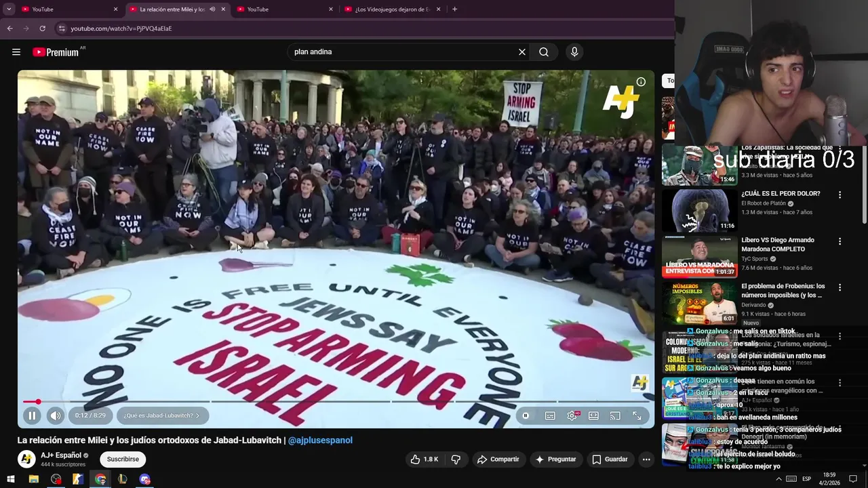Viewport: 868px width, 488px height.
Task: Pause the video
Action: coord(32,416)
